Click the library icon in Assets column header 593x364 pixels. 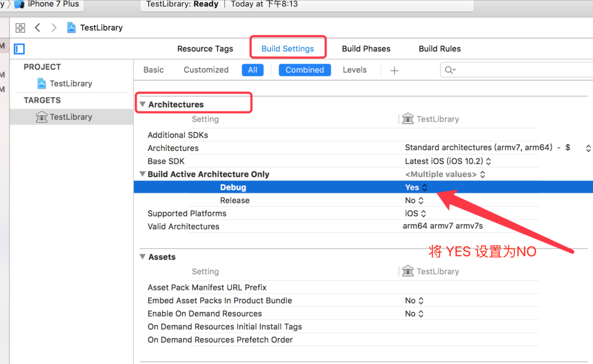coord(408,271)
